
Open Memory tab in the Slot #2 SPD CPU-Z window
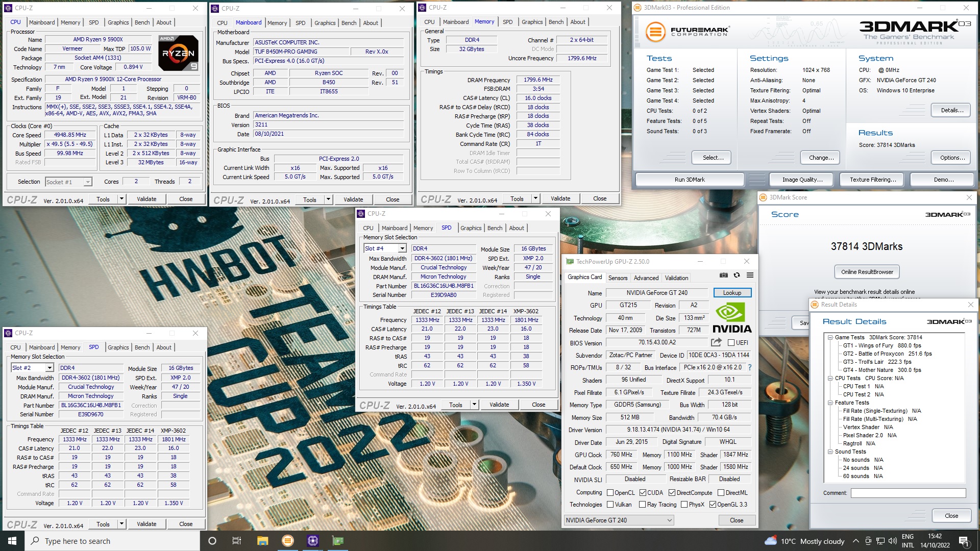(70, 347)
